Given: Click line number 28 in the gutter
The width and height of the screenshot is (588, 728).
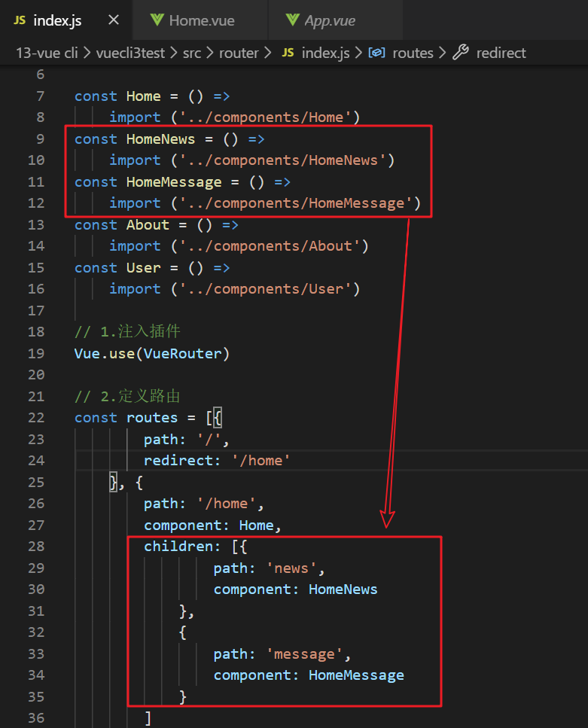Looking at the screenshot, I should 36,547.
